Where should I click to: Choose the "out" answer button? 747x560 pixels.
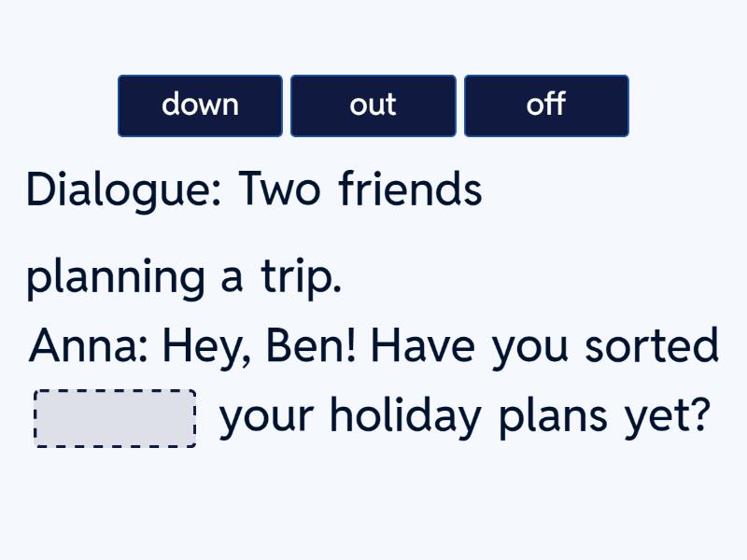pyautogui.click(x=373, y=105)
